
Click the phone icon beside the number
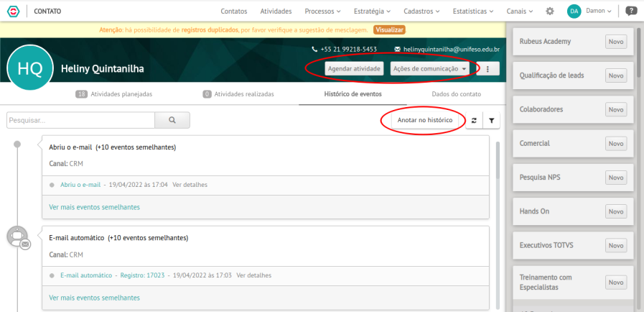point(314,50)
